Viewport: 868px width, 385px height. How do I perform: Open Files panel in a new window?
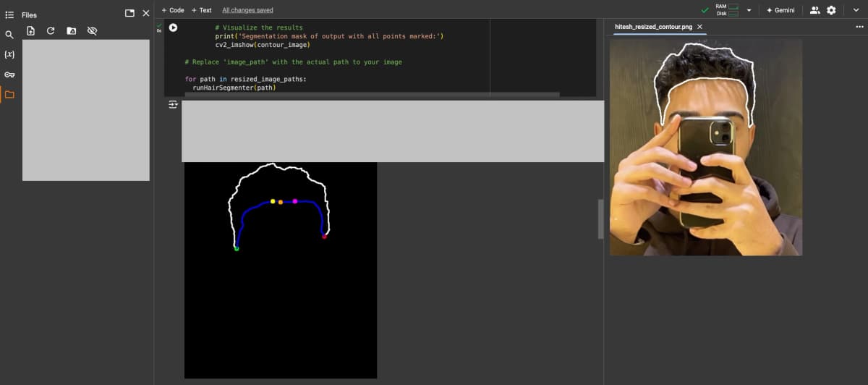129,13
